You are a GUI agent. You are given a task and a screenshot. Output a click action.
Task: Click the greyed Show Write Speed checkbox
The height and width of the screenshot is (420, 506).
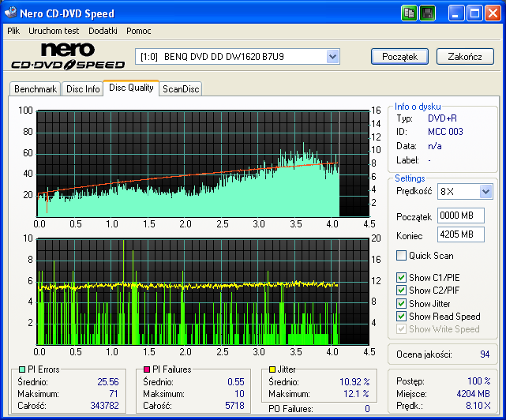click(401, 329)
